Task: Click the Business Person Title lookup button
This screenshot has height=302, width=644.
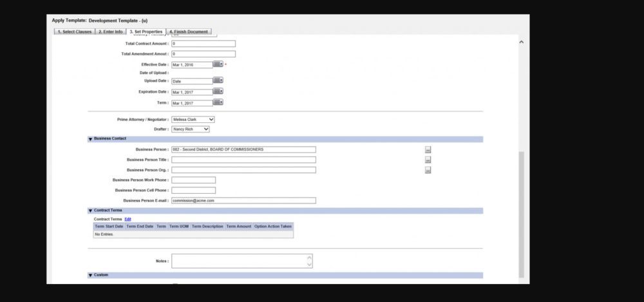Action: 428,160
